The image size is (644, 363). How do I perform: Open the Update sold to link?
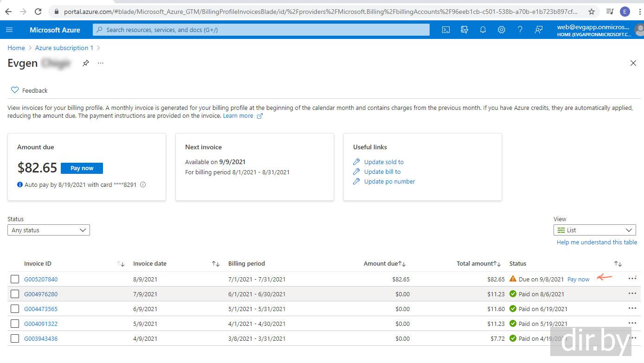click(384, 162)
